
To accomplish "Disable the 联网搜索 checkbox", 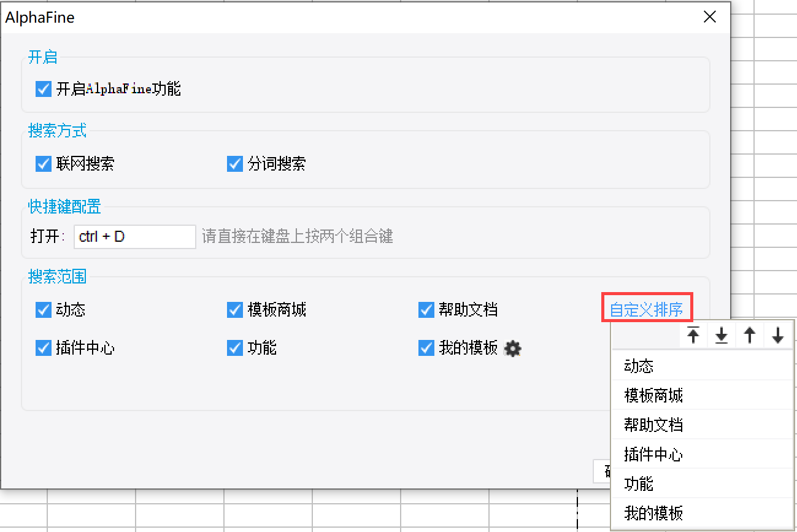I will pyautogui.click(x=44, y=164).
